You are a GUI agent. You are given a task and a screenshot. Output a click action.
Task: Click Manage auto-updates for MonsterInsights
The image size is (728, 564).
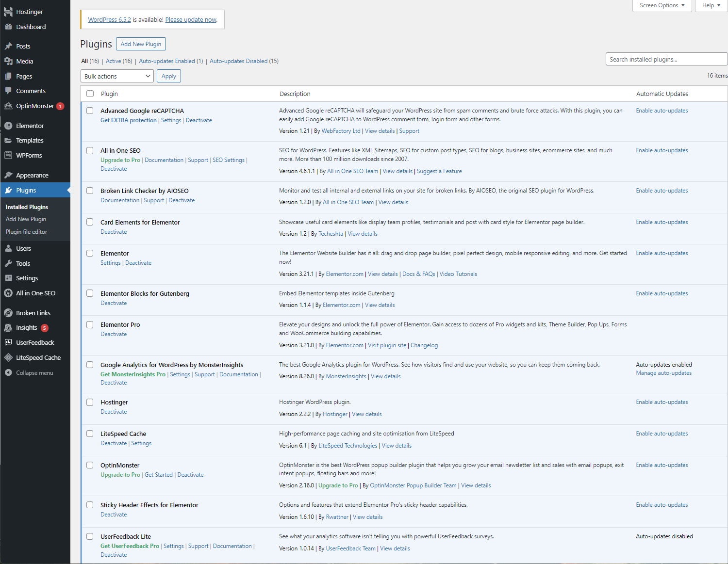click(x=664, y=373)
